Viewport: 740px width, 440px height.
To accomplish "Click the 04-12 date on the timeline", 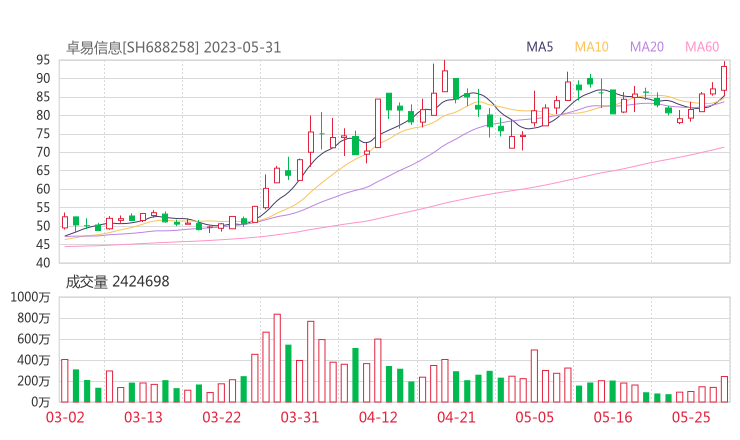I will [378, 417].
